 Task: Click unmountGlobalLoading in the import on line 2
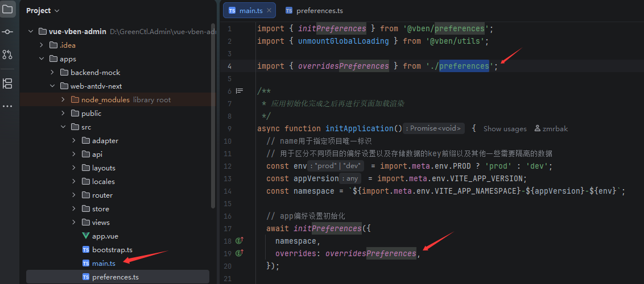(344, 41)
